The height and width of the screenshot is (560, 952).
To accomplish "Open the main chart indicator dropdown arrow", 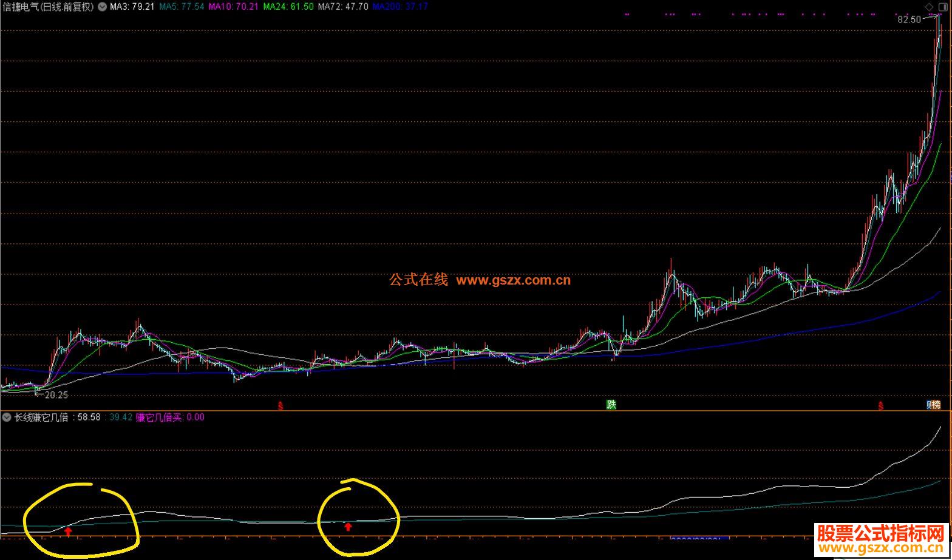I will (x=102, y=7).
